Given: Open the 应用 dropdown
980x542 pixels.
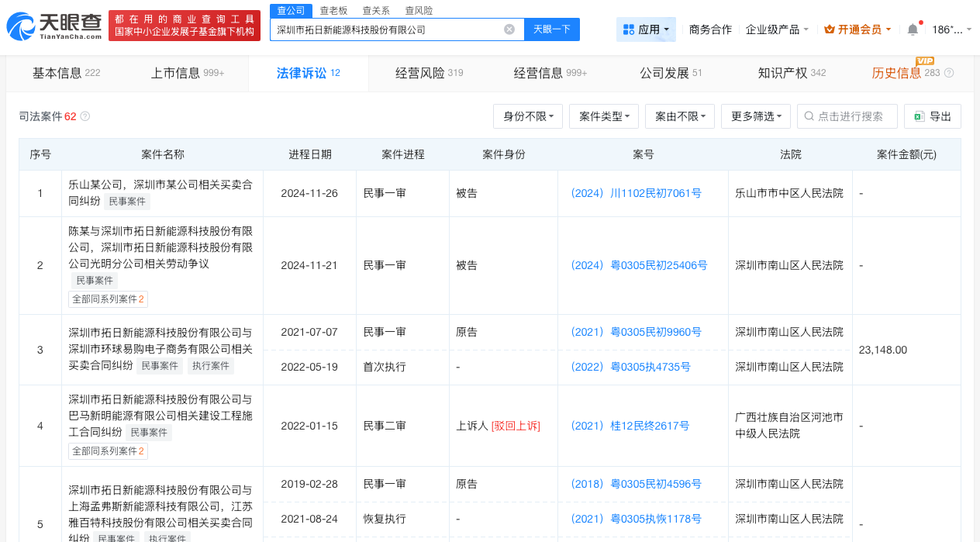Looking at the screenshot, I should (647, 29).
